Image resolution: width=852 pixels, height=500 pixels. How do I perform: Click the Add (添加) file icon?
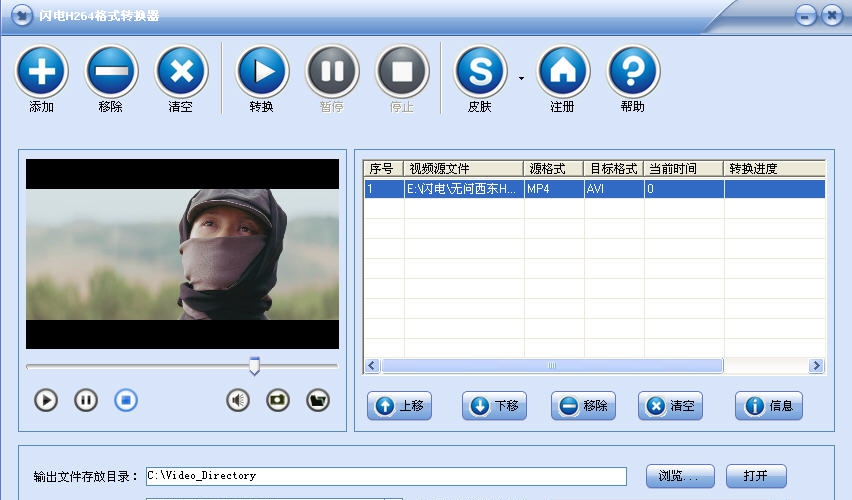coord(41,72)
